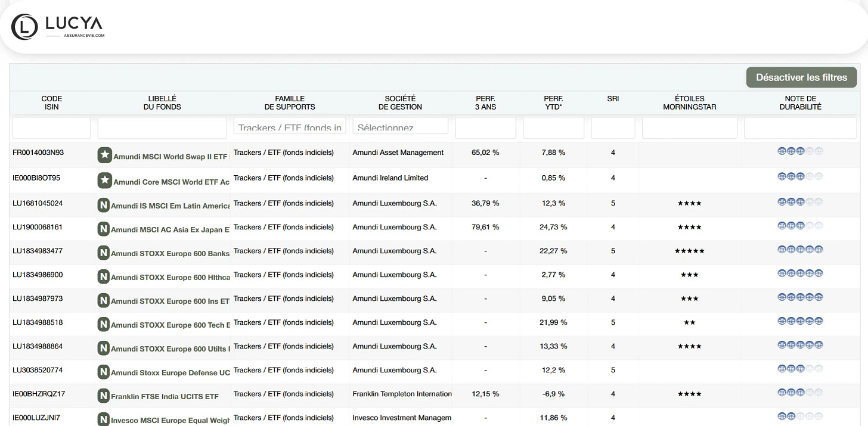The height and width of the screenshot is (426, 868).
Task: Focus the SRI filter field
Action: [x=613, y=128]
